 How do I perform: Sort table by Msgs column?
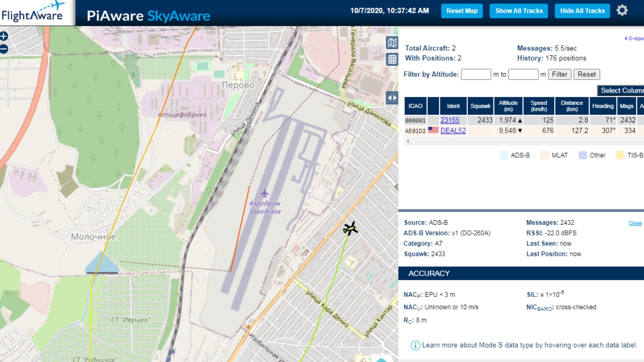coord(627,106)
